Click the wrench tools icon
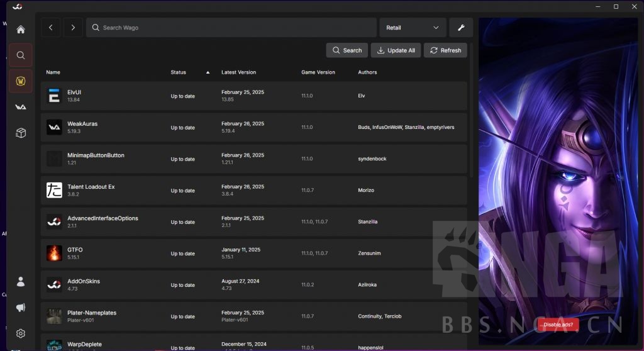The width and height of the screenshot is (644, 351). (x=461, y=28)
